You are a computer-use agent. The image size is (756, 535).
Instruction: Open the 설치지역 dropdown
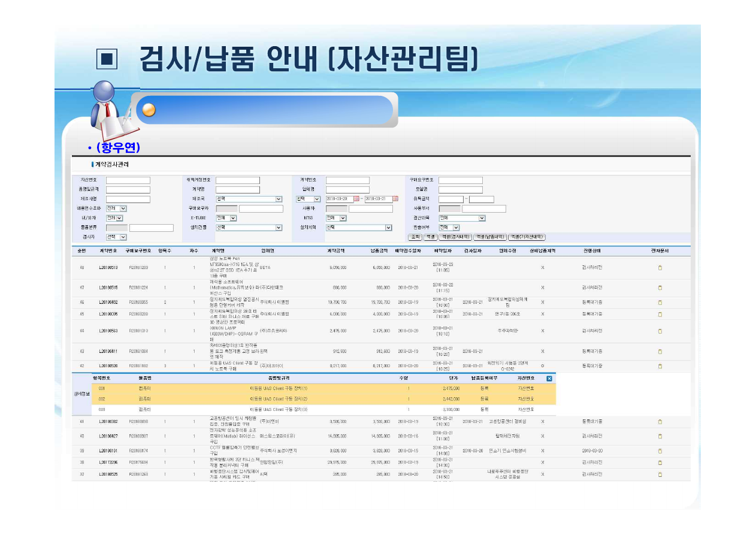pos(388,228)
